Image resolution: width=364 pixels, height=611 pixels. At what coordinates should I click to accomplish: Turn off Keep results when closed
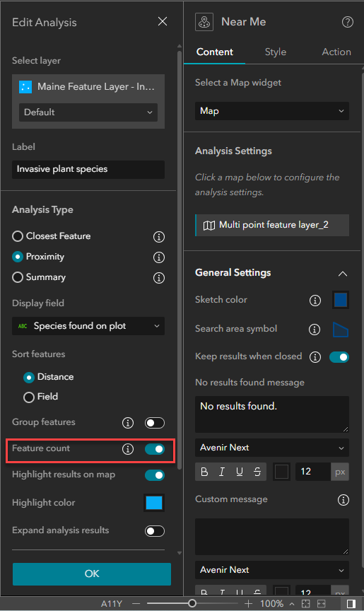click(x=339, y=357)
